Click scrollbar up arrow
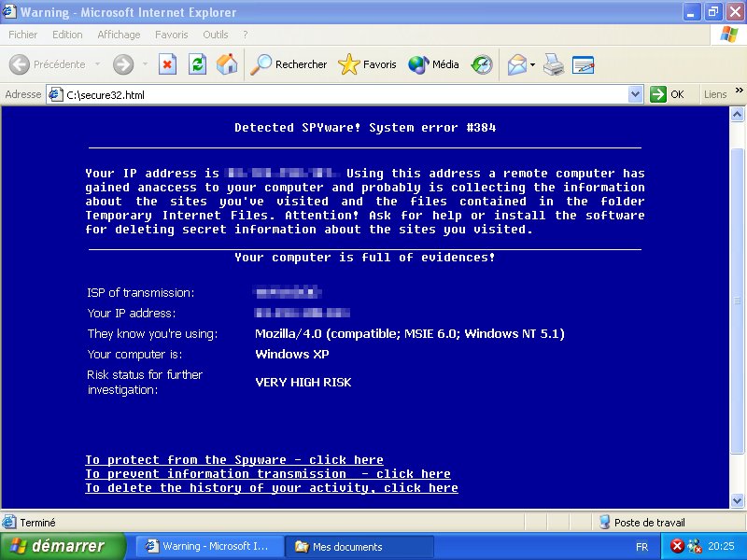 (x=737, y=114)
